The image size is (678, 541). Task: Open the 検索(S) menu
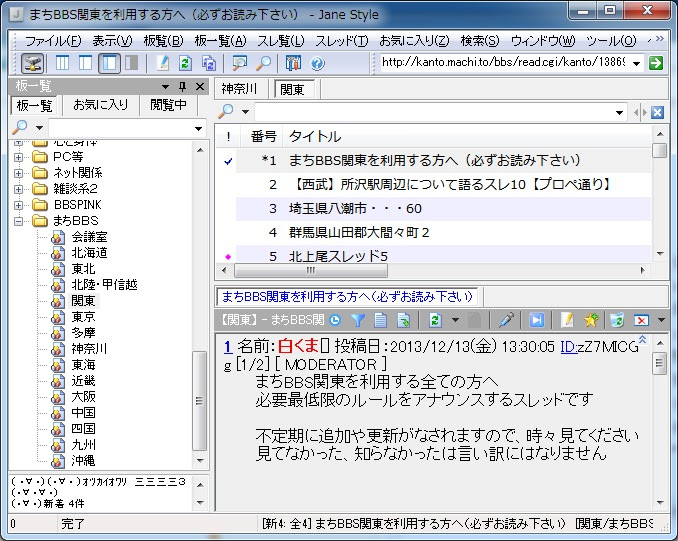(x=480, y=41)
